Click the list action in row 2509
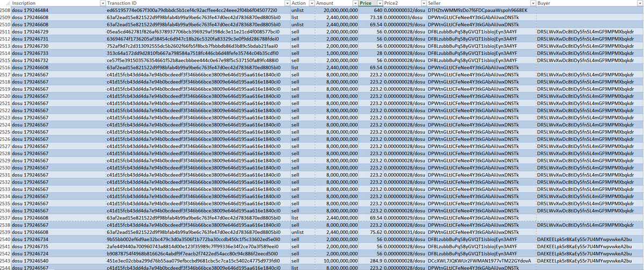 pyautogui.click(x=302, y=17)
